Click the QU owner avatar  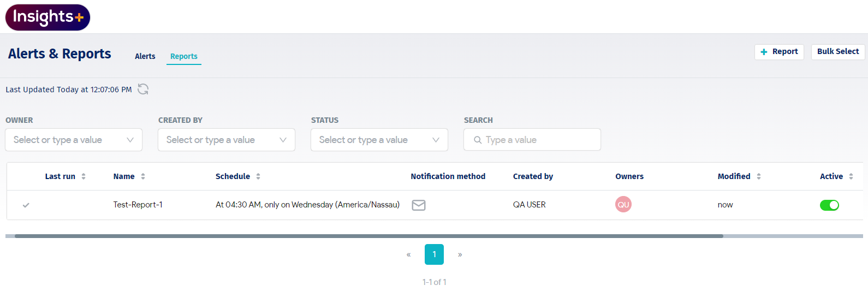623,205
